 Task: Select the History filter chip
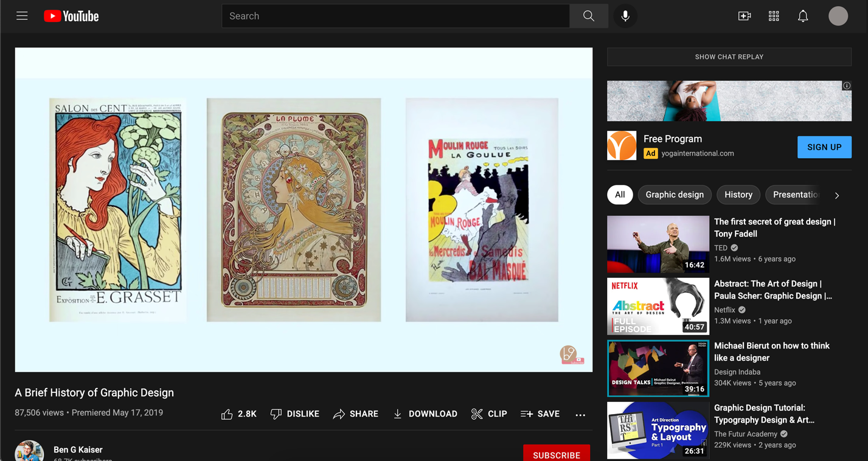tap(738, 195)
